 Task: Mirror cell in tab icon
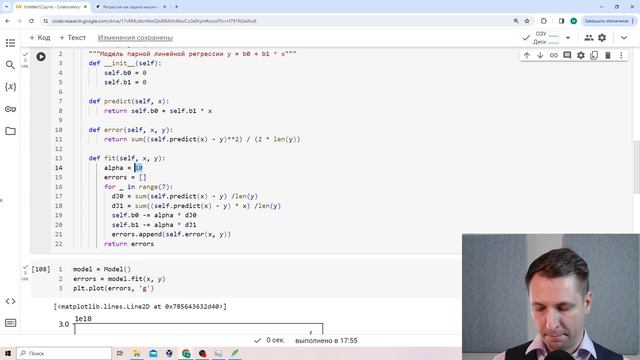point(594,55)
